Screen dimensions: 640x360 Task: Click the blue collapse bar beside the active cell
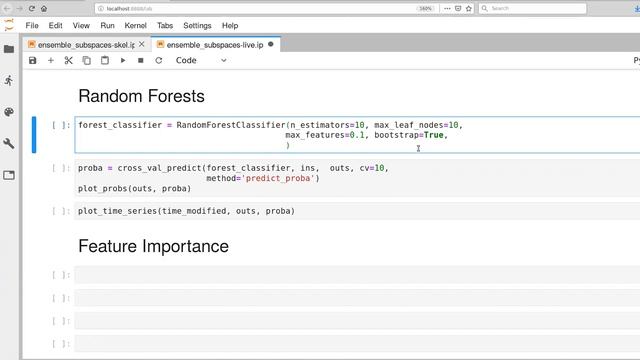tap(34, 135)
